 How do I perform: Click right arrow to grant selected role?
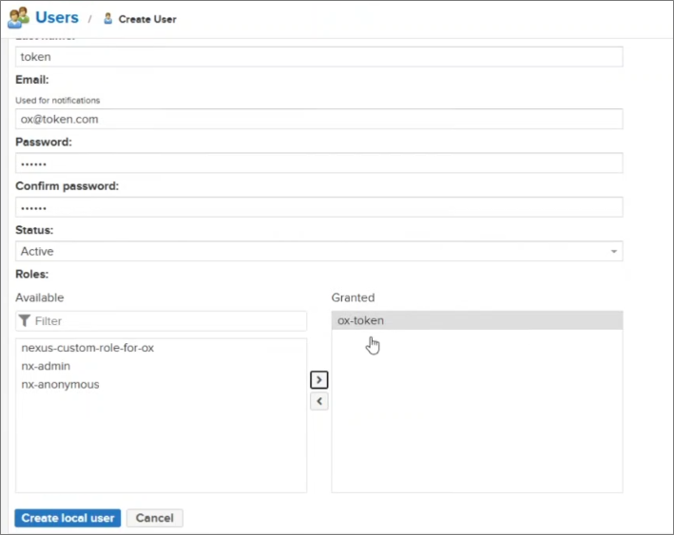pyautogui.click(x=319, y=380)
